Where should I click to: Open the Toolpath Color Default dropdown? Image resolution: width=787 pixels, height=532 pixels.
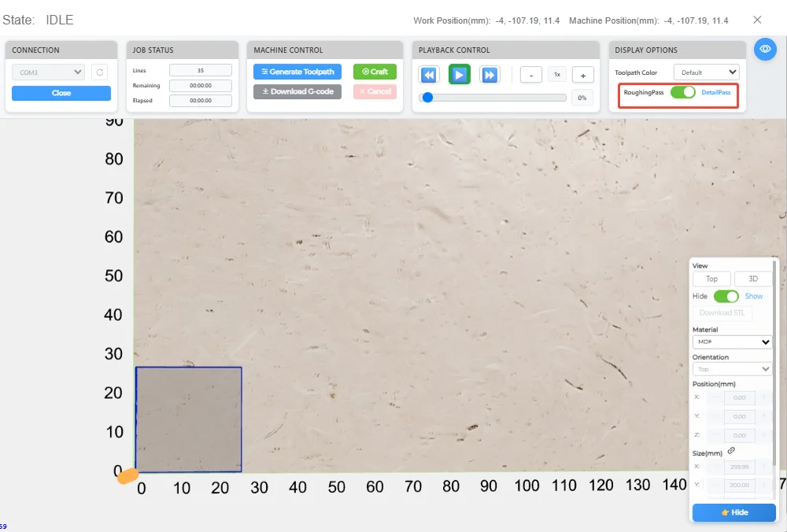(706, 72)
